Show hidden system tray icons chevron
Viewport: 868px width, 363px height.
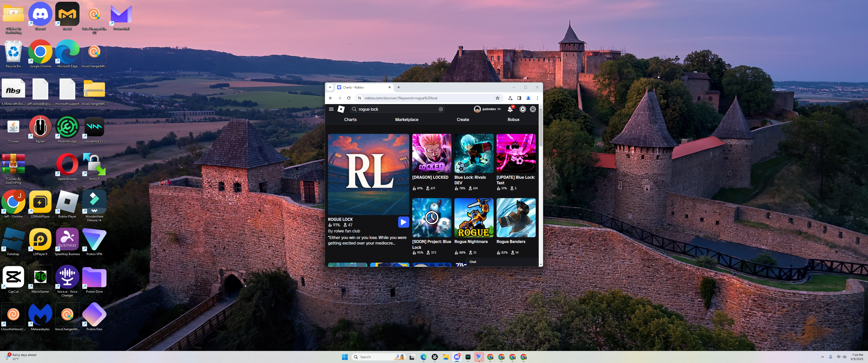(x=822, y=357)
